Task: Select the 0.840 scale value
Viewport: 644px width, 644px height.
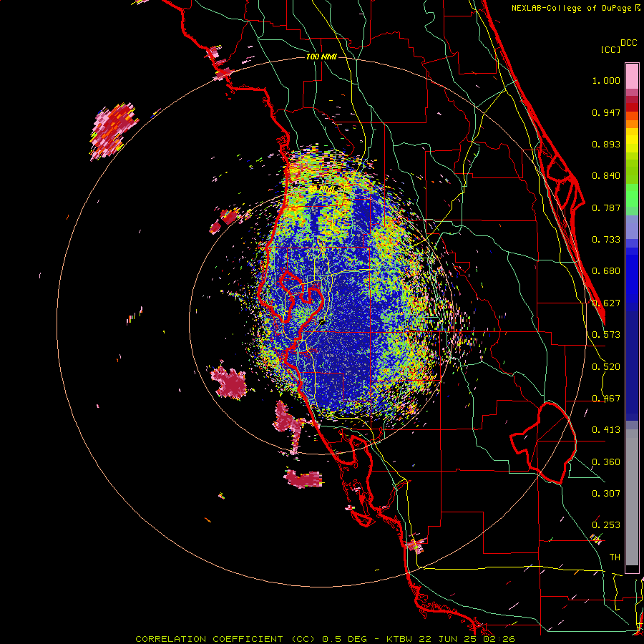Action: tap(606, 176)
